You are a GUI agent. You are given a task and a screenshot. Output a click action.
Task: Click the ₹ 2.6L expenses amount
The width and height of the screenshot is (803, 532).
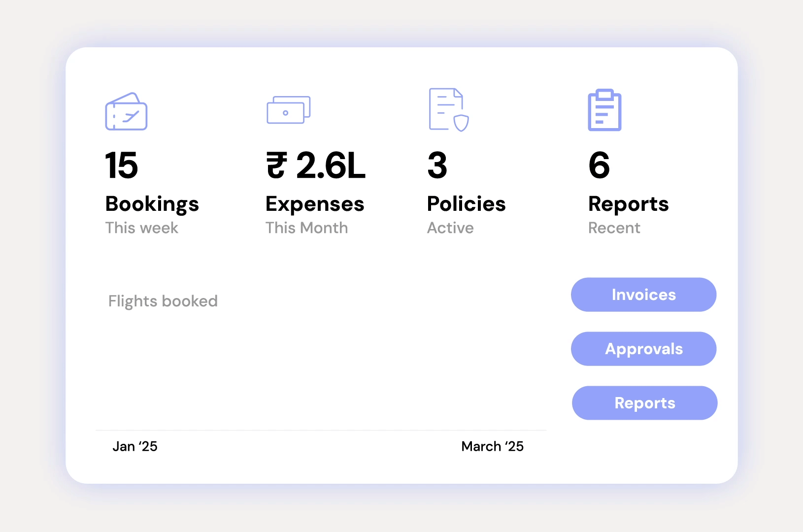[316, 166]
